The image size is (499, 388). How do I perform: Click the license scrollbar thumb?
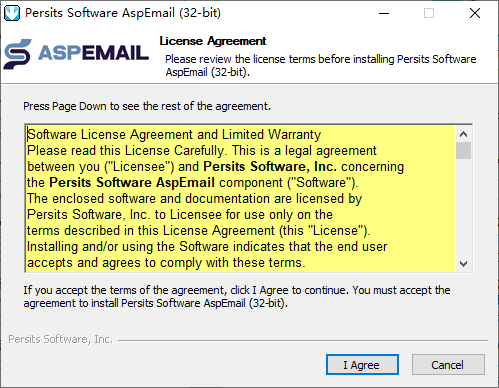point(463,151)
